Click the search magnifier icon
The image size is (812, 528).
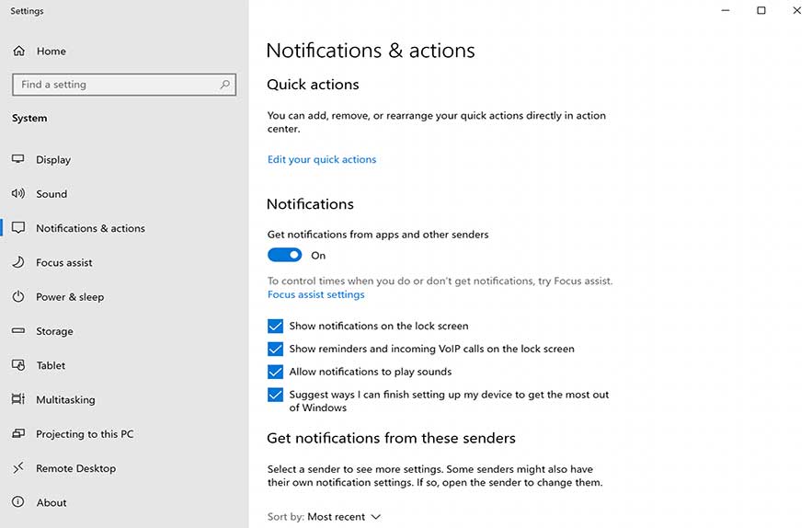tap(224, 85)
